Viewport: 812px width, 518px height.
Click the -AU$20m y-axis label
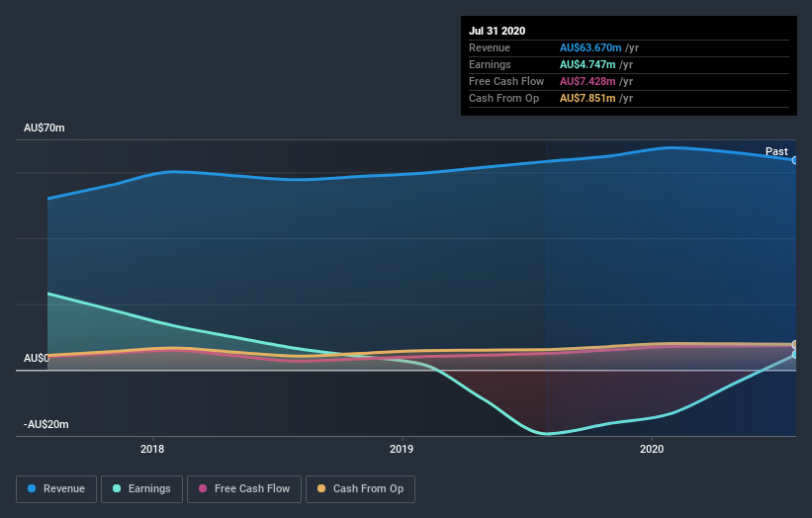46,424
